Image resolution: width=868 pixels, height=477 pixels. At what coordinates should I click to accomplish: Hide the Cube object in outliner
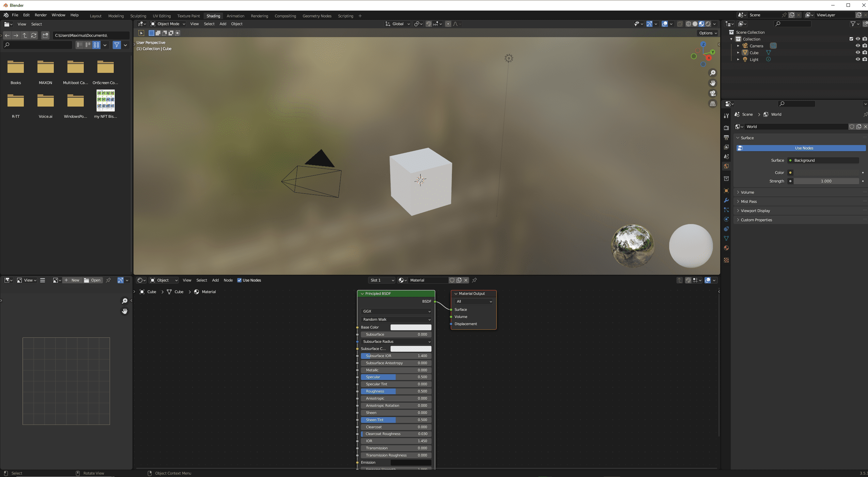click(x=858, y=52)
